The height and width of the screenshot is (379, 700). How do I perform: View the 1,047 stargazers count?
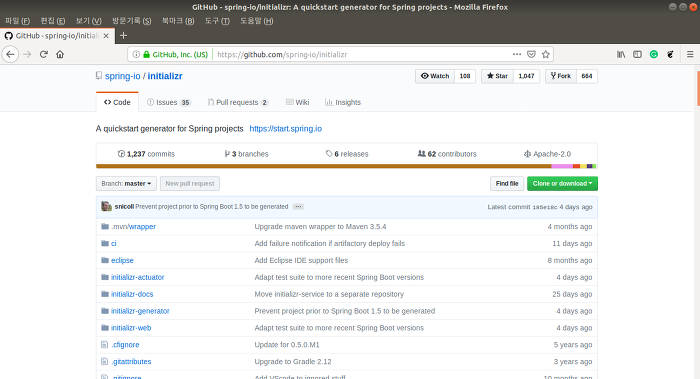(x=526, y=76)
